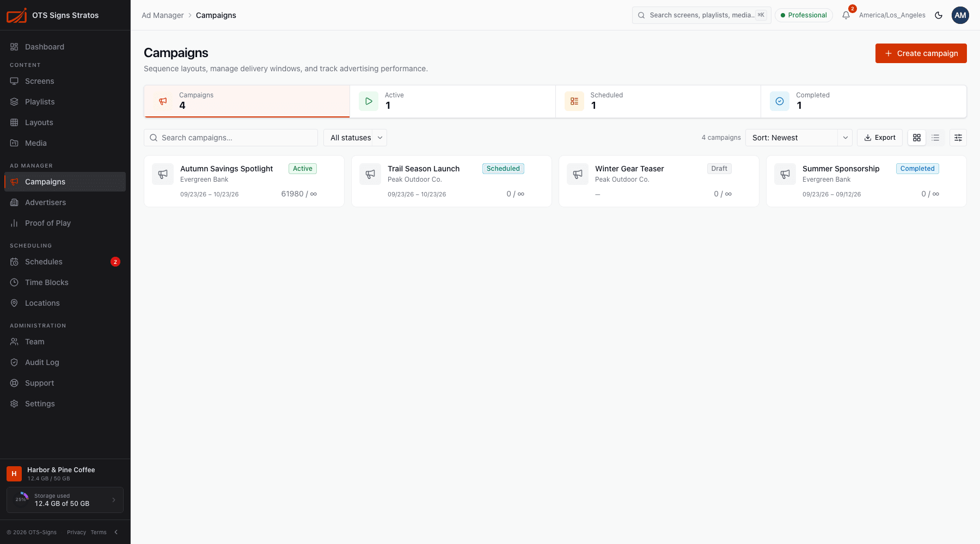Select the Completed stat tab

click(x=864, y=101)
